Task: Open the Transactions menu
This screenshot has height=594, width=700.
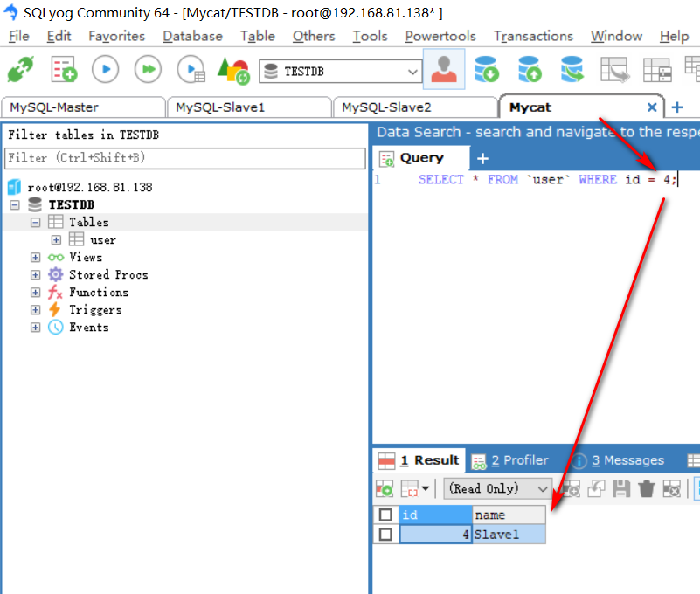Action: pyautogui.click(x=533, y=36)
